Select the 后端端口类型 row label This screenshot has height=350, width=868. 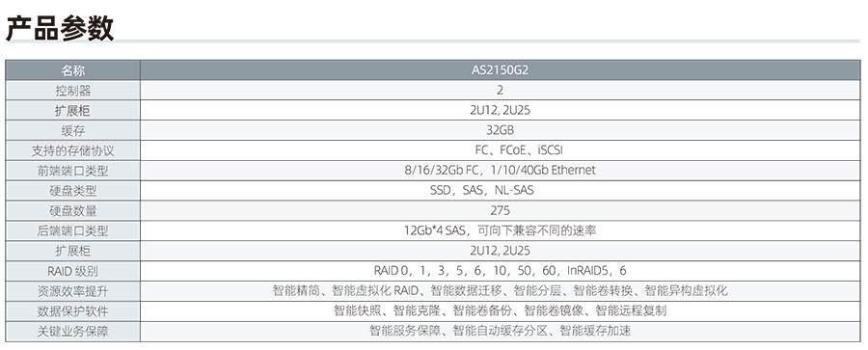(x=72, y=230)
